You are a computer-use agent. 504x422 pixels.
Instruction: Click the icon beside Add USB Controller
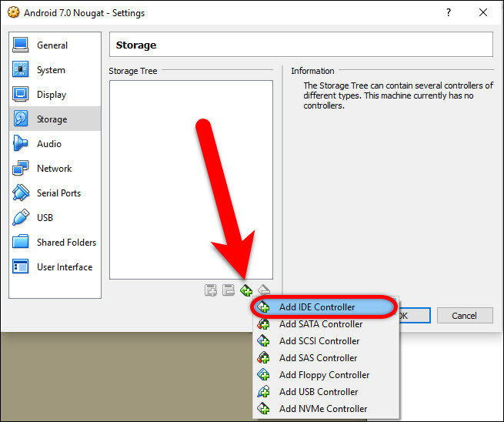pyautogui.click(x=264, y=392)
